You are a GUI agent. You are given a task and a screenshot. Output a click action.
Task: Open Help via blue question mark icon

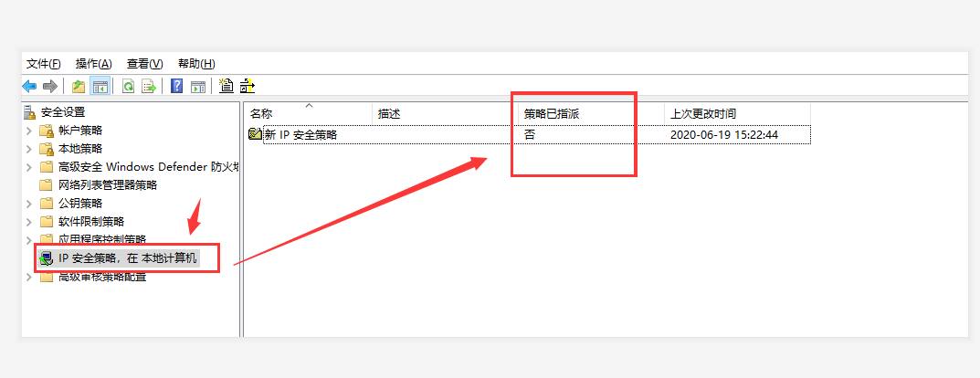point(177,87)
